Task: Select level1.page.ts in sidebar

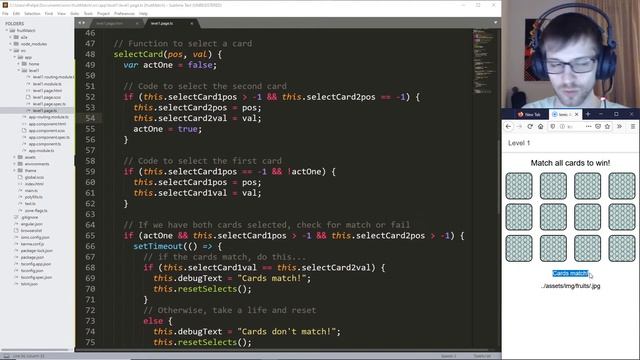Action: tap(44, 111)
